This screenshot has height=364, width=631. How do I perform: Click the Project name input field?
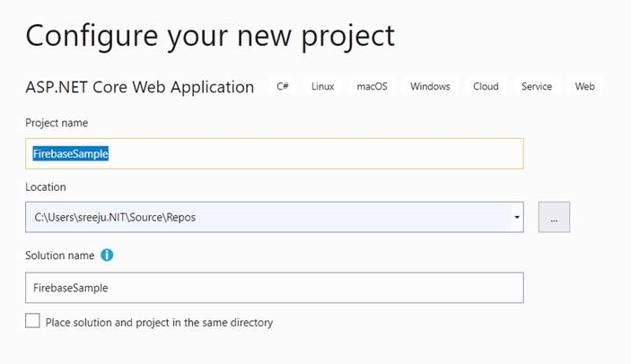274,153
